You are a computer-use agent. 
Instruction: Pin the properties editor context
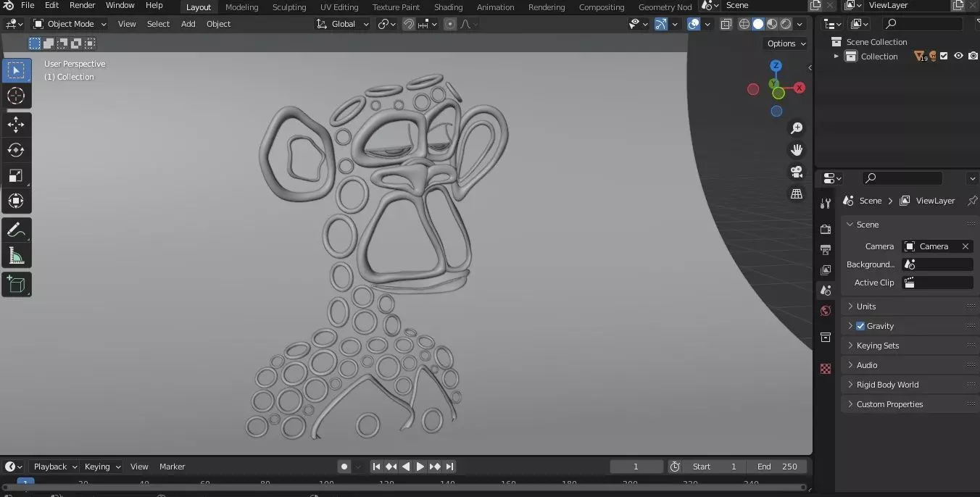(972, 201)
